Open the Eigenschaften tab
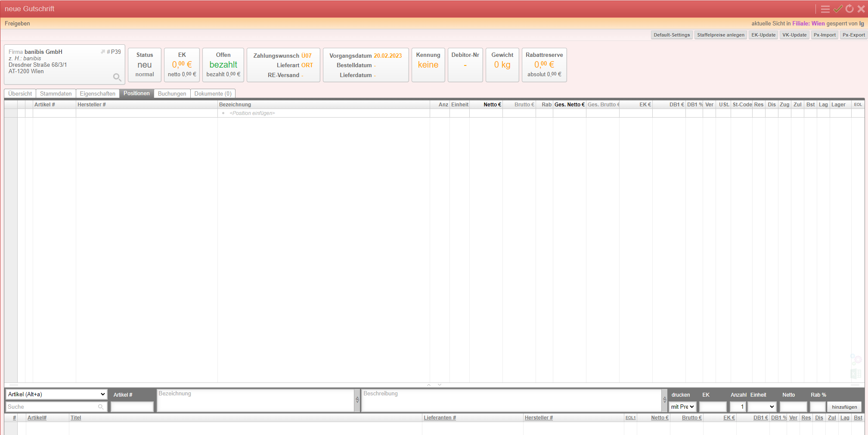Screen dimensions: 868x435 coord(98,93)
